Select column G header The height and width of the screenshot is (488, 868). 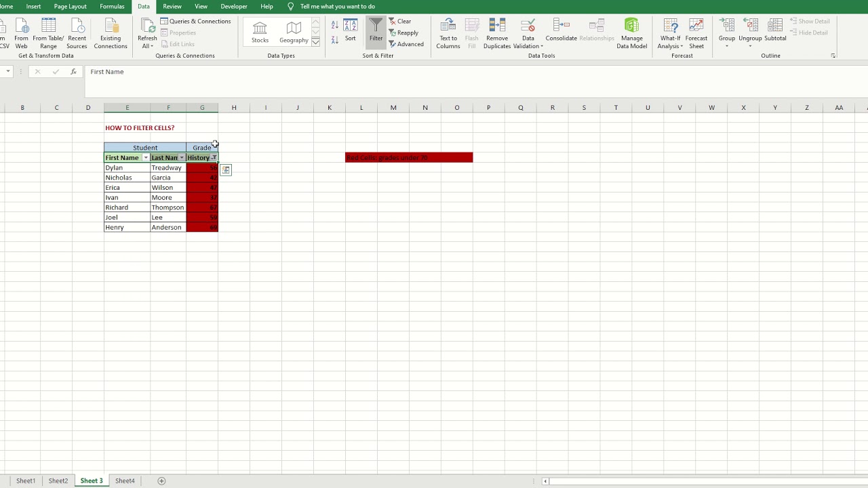point(202,108)
